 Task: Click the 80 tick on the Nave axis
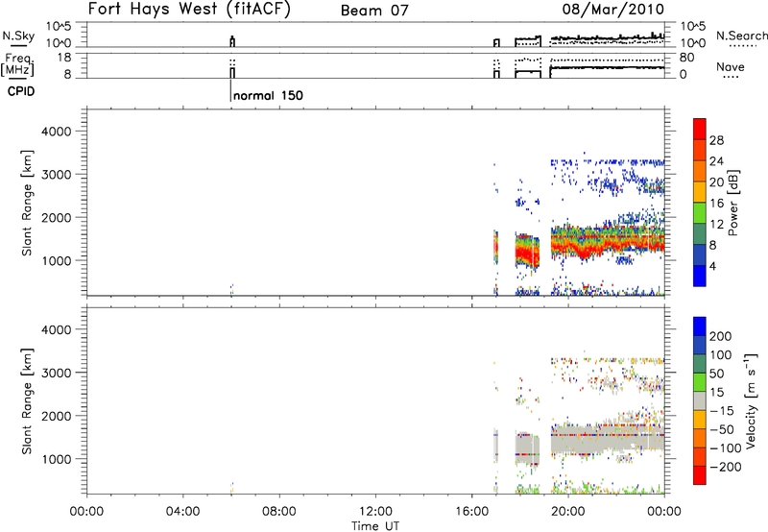coord(686,58)
